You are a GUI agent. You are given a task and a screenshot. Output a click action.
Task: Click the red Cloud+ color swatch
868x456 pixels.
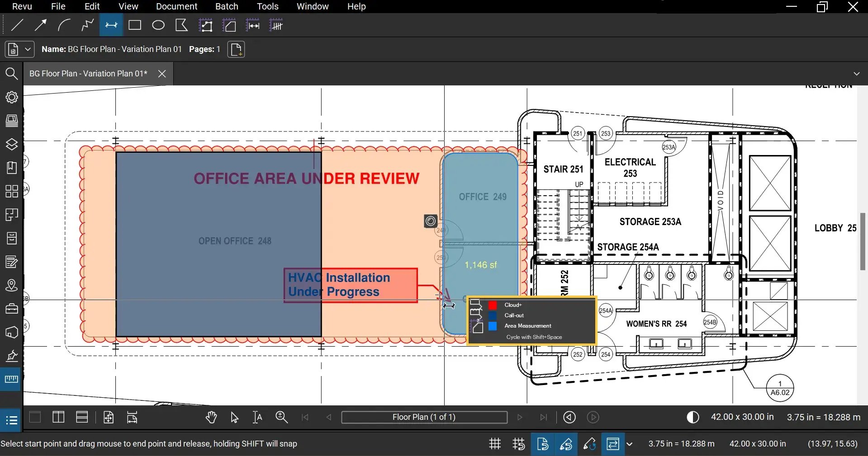[493, 305]
